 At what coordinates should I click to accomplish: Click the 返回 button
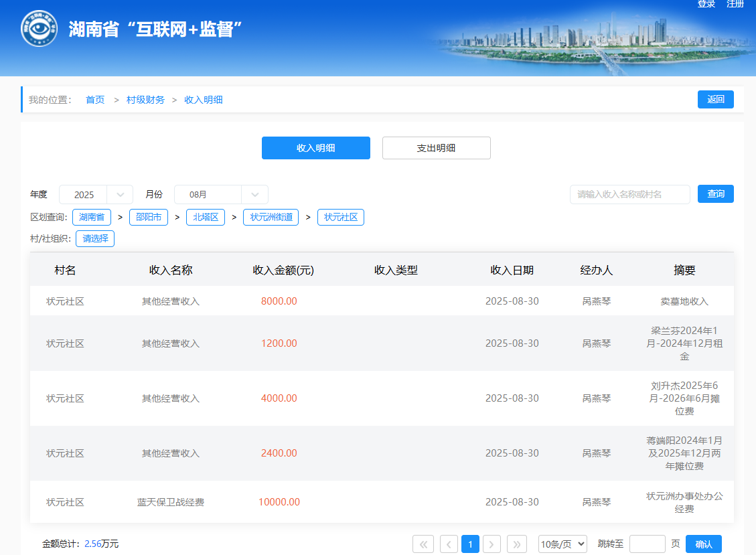tap(715, 100)
